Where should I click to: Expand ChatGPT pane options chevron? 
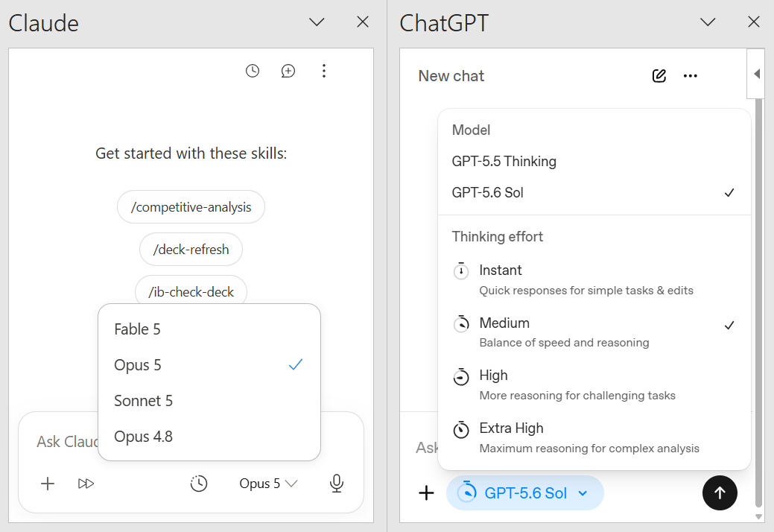tap(708, 22)
